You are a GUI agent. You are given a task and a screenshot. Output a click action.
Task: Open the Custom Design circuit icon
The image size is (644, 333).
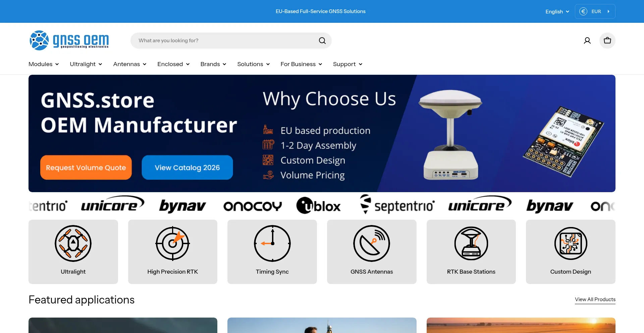(571, 243)
